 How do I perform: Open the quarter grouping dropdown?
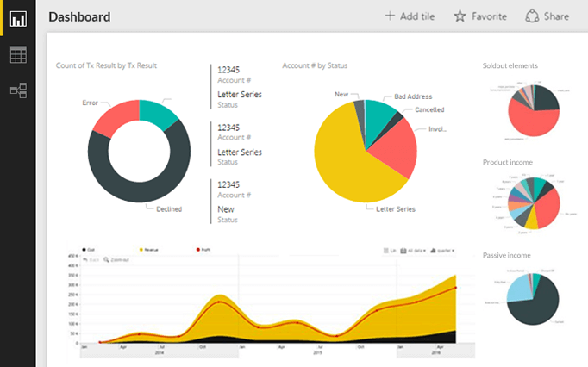[x=443, y=251]
